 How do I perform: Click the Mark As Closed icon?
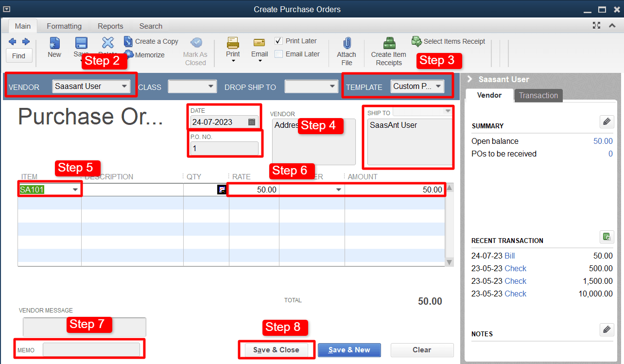[x=196, y=43]
